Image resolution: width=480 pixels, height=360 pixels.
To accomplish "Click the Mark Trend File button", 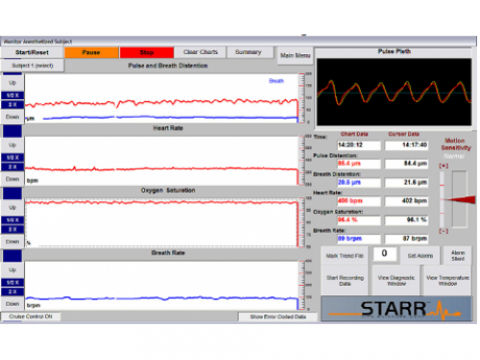I will tap(345, 256).
